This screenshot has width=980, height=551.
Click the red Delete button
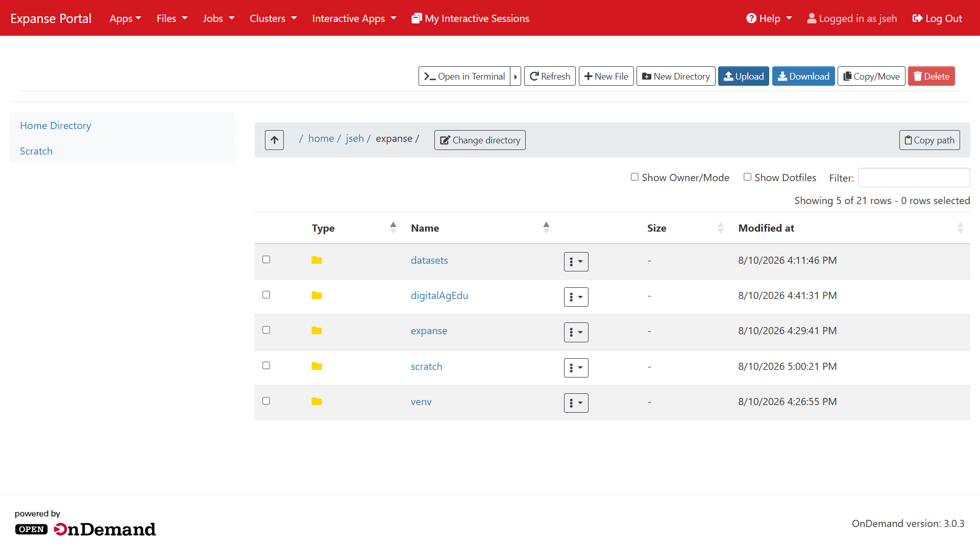(932, 76)
